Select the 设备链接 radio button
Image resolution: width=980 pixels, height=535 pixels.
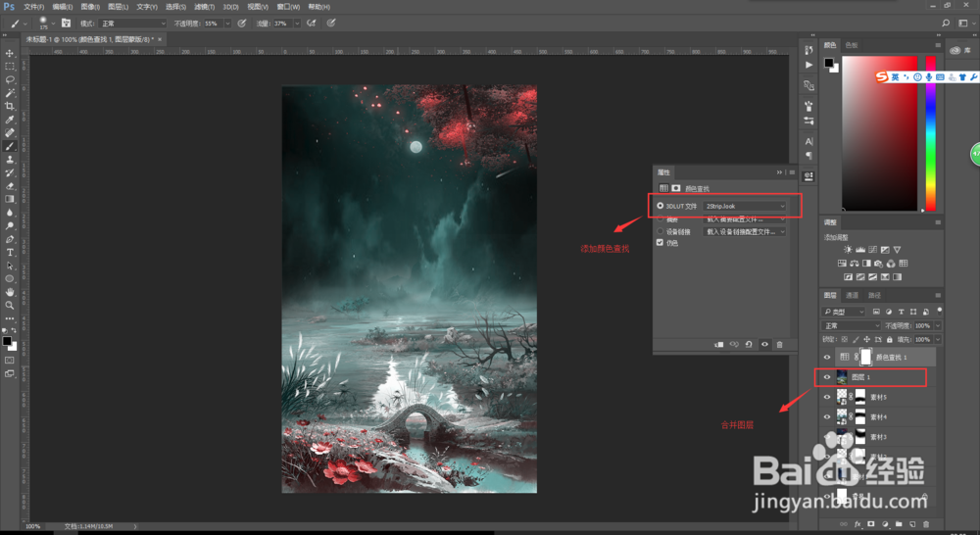coord(660,231)
